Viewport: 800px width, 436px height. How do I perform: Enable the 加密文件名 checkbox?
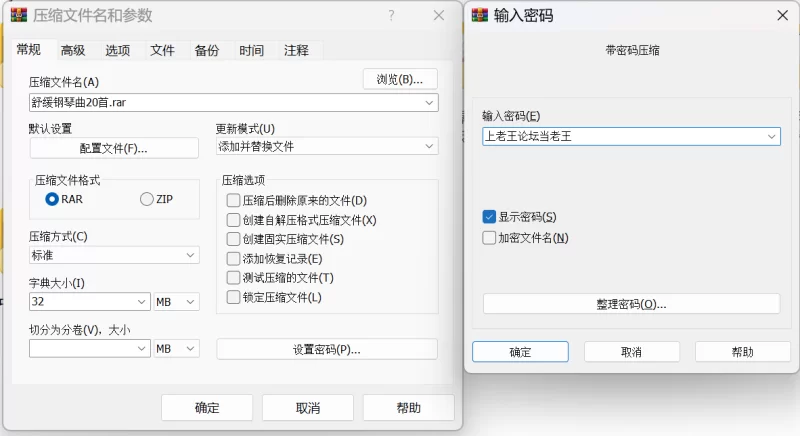tap(489, 238)
